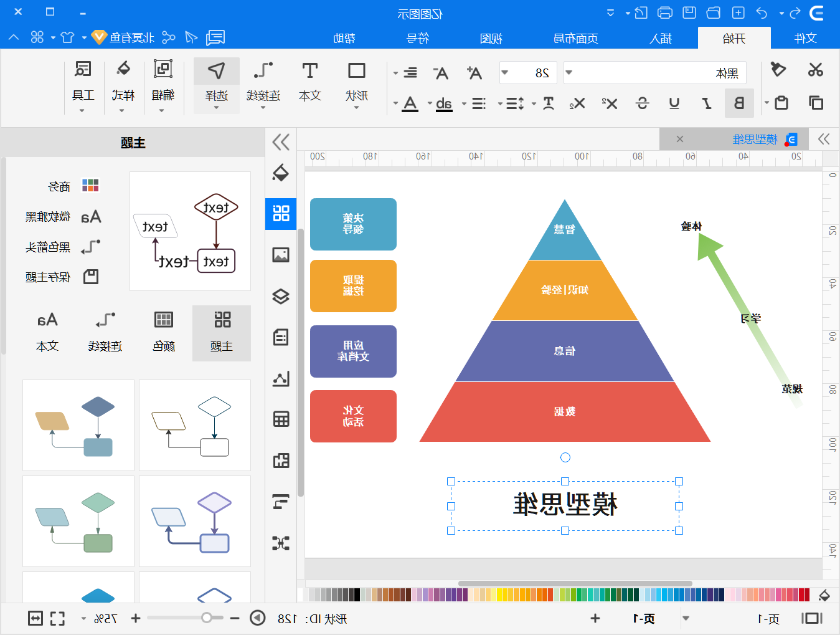
Task: Click the zoom in plus button
Action: coord(136,618)
